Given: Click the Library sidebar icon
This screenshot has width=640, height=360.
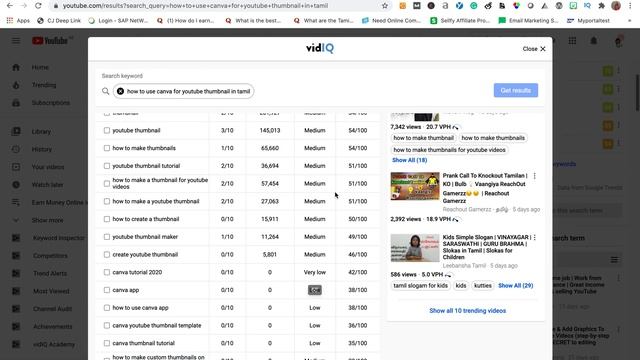Looking at the screenshot, I should (16, 131).
